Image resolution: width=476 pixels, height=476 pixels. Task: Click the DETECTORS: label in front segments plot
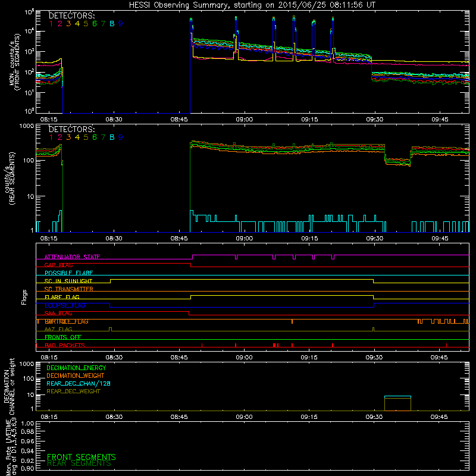pyautogui.click(x=71, y=15)
